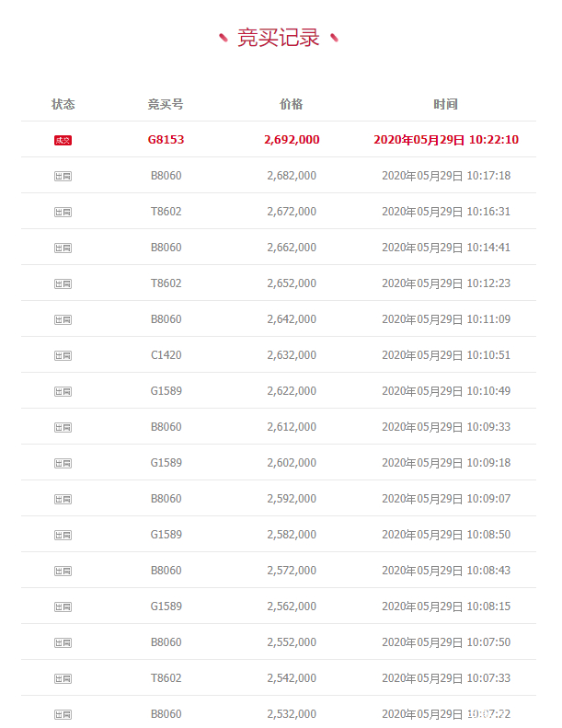Click the red 成交 status badge
The image size is (562, 728).
coord(63,140)
